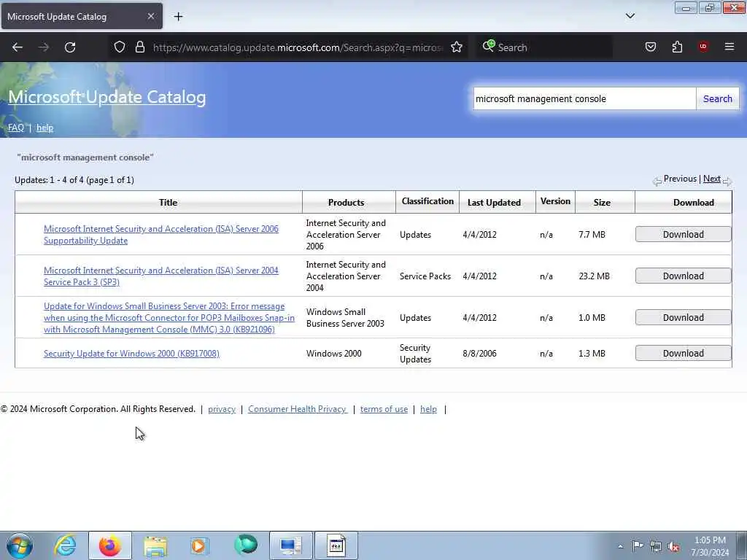Viewport: 747px width, 560px height.
Task: Sort results by Title column header
Action: point(168,203)
